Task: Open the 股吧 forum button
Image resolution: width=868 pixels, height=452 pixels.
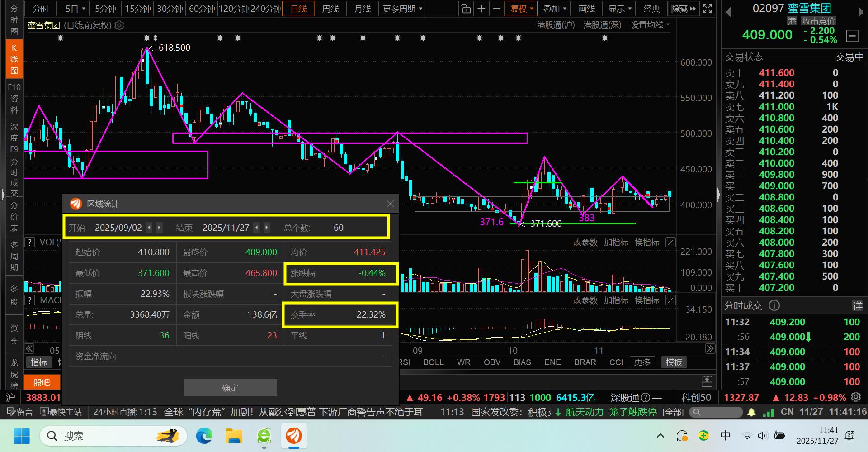Action: pos(42,382)
